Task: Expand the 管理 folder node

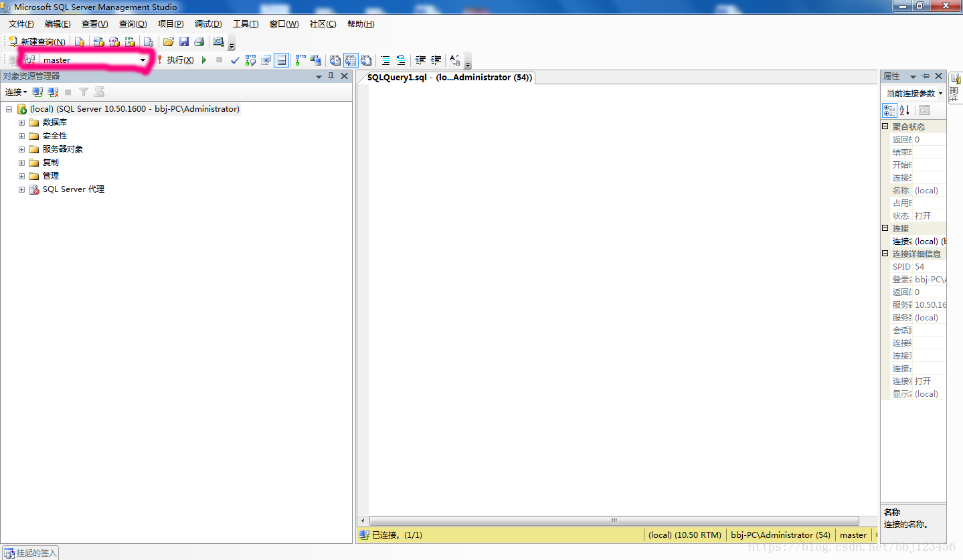Action: (x=21, y=176)
